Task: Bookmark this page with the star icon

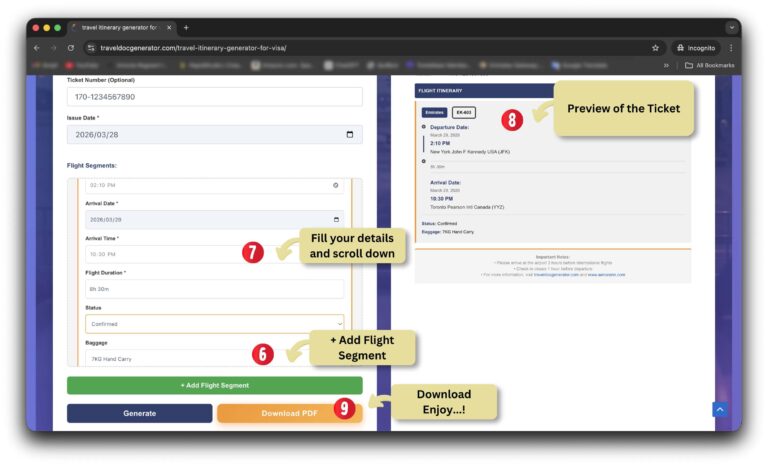Action: [x=655, y=47]
